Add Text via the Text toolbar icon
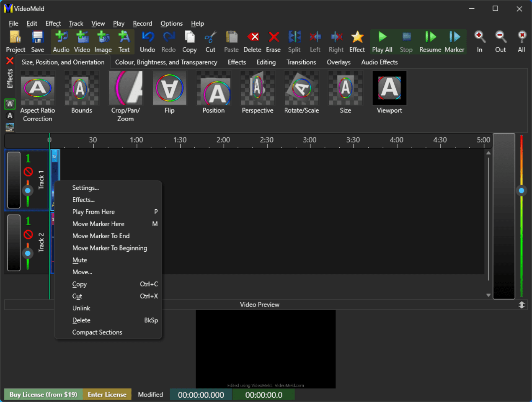532x402 pixels. (124, 41)
